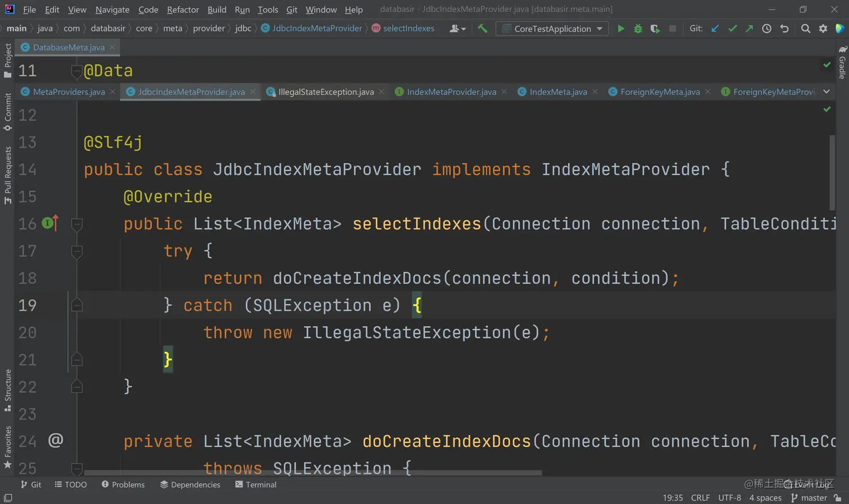Open the CRLF line separator selector
Viewport: 849px width, 504px height.
tap(700, 498)
